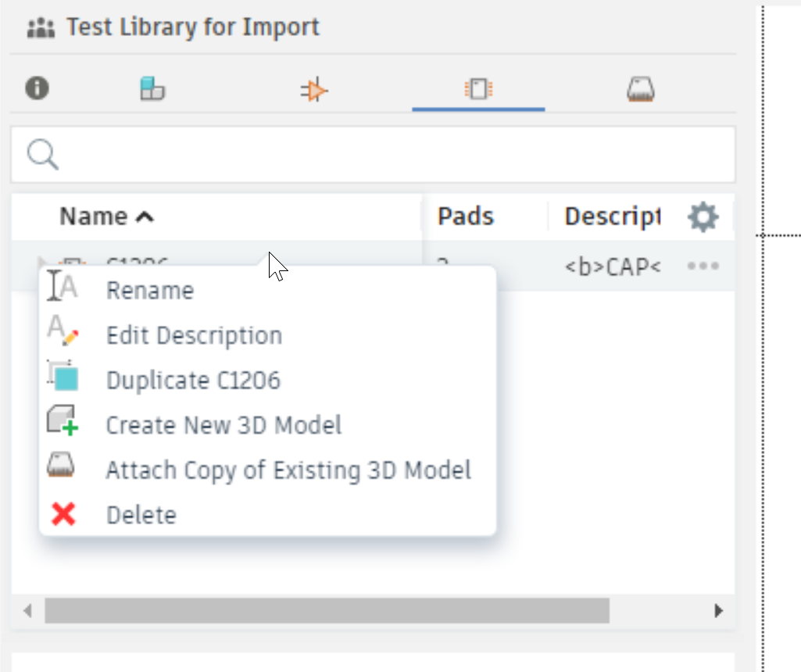Viewport: 801px width, 672px height.
Task: Open the 3D models tab icon
Action: (x=640, y=90)
